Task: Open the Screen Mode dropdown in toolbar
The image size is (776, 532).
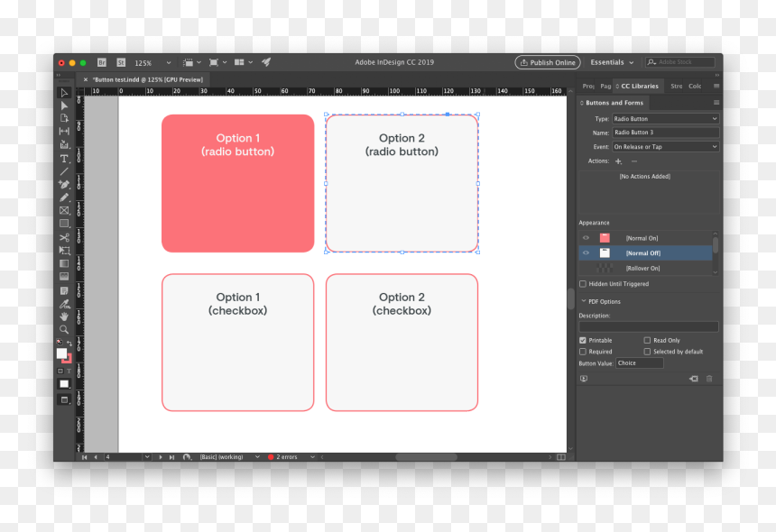Action: (217, 62)
